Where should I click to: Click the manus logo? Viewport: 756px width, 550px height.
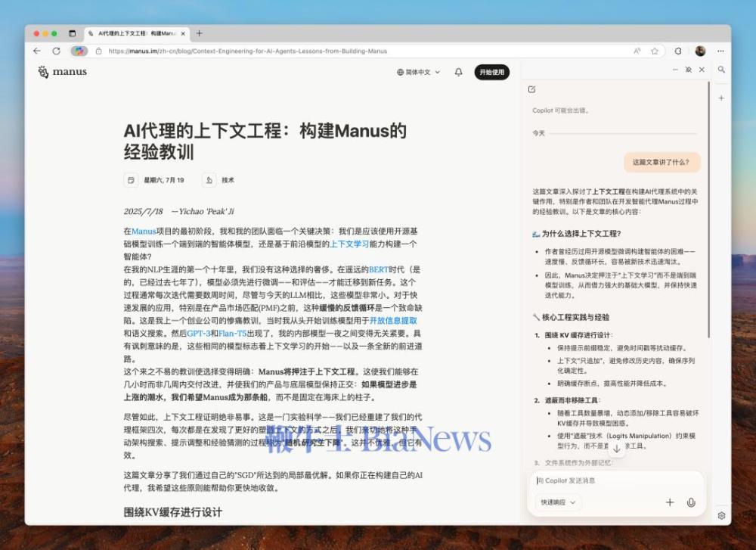[63, 72]
